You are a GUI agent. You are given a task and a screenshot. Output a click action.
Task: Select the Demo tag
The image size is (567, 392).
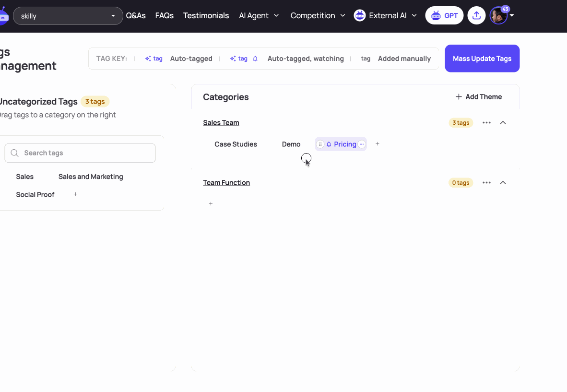291,144
